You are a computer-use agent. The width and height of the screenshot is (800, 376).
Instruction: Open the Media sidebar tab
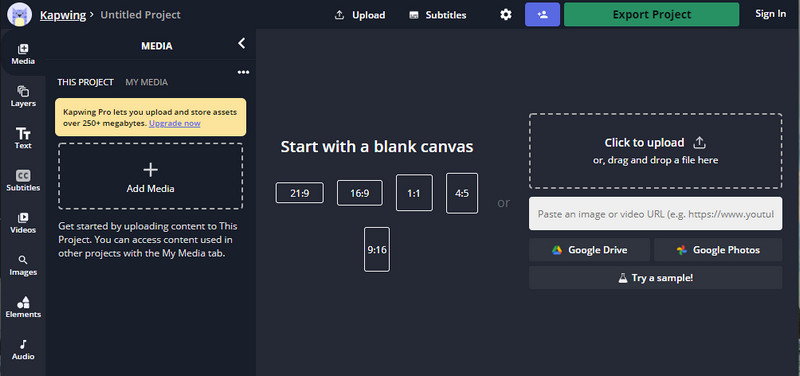click(23, 55)
